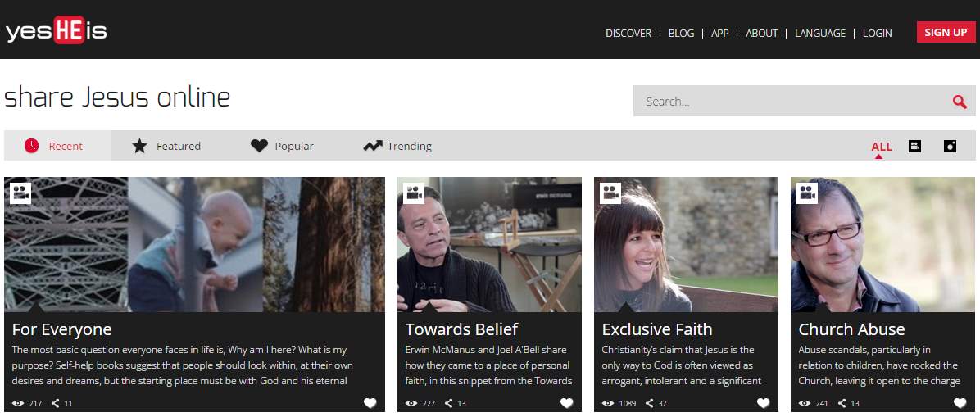
Task: Click views eye icon on Exclusive Faith card
Action: pos(608,403)
